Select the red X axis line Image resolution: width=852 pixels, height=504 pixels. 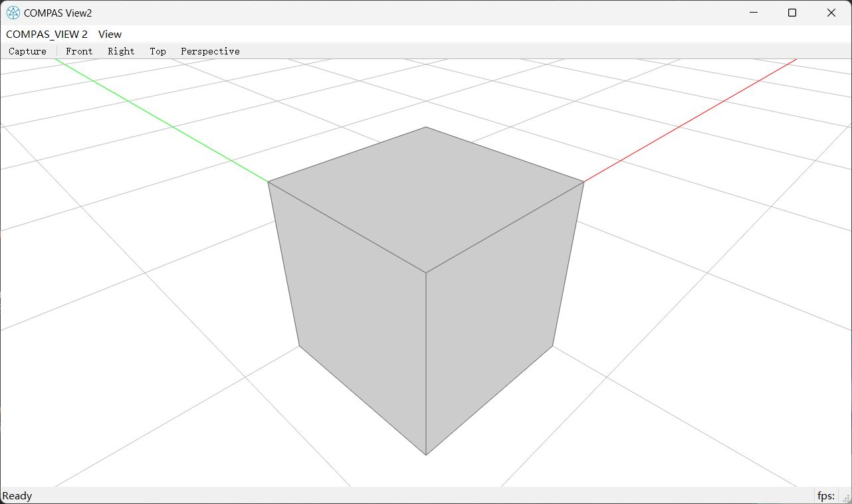pyautogui.click(x=691, y=120)
